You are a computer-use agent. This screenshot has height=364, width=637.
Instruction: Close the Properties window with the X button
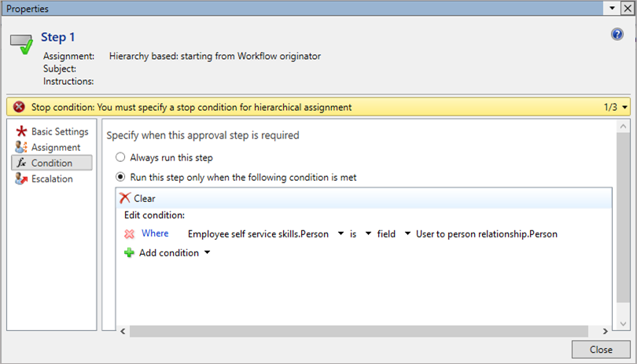pyautogui.click(x=628, y=8)
